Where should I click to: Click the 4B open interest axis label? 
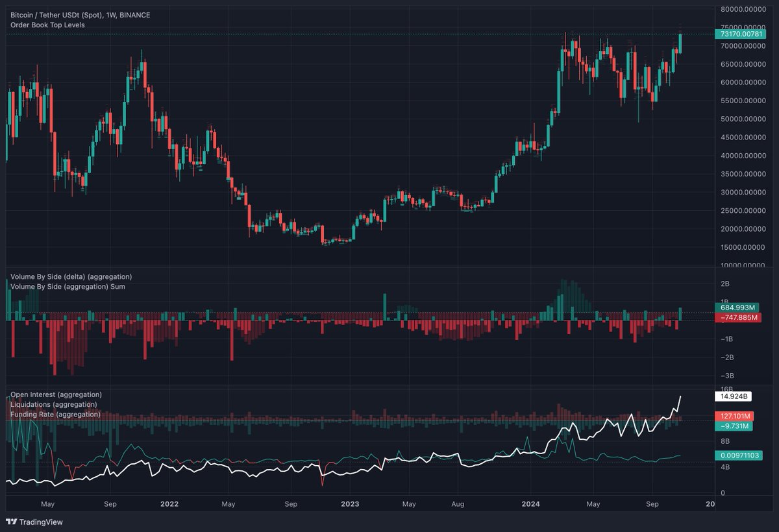(x=726, y=467)
